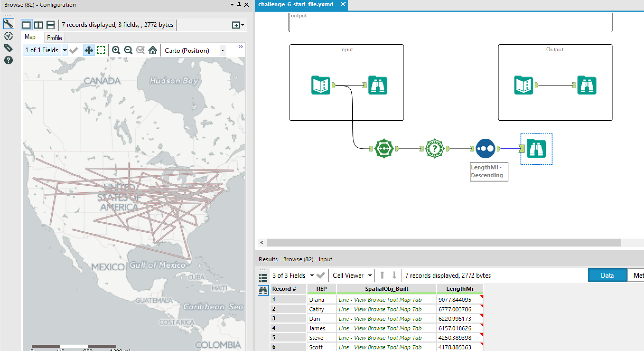Toggle the single-pane layout view
Image resolution: width=644 pixels, height=351 pixels.
pyautogui.click(x=26, y=25)
